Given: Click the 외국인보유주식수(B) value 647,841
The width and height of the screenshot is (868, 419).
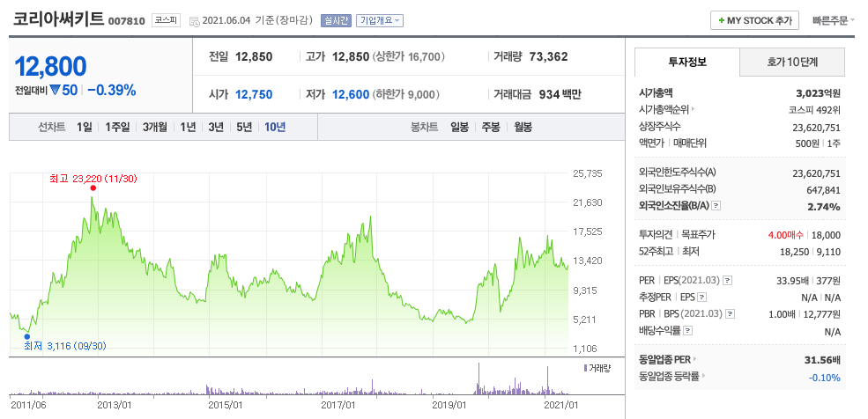Looking at the screenshot, I should pyautogui.click(x=822, y=190).
